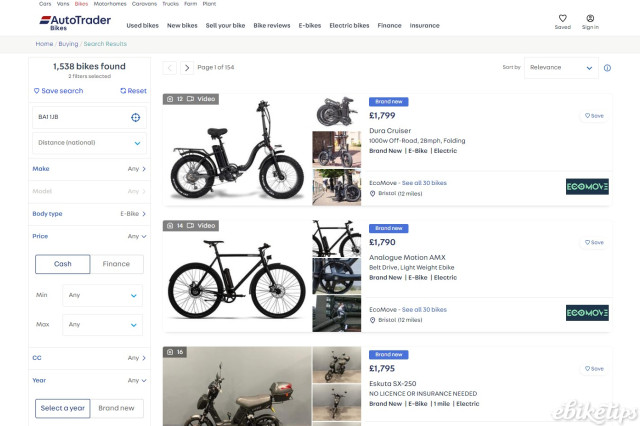Switch to the Caravans top tab

tap(144, 4)
